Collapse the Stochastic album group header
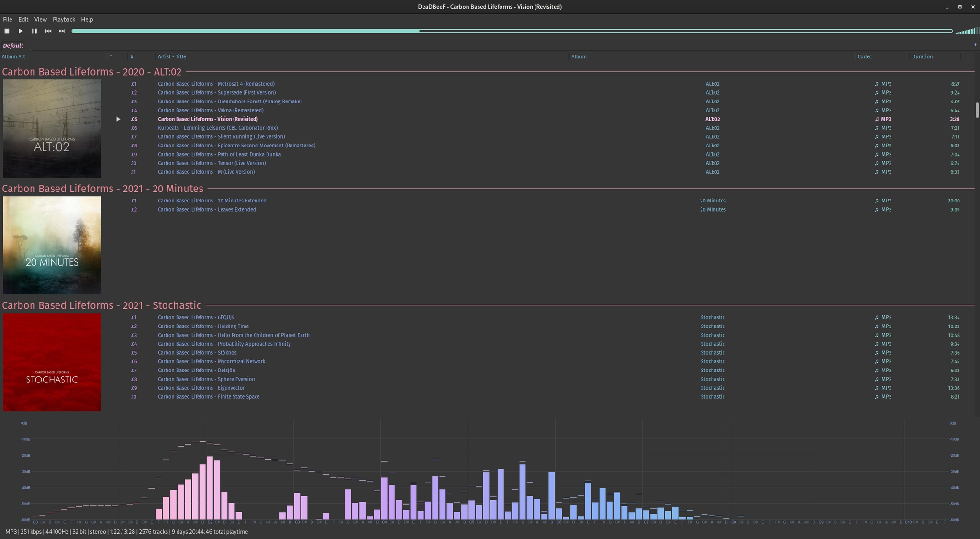The width and height of the screenshot is (980, 539). click(x=101, y=305)
